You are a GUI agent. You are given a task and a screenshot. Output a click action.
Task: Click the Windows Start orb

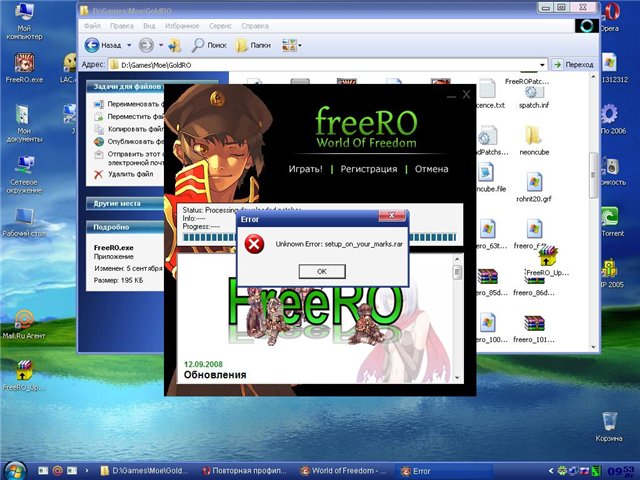tap(14, 471)
